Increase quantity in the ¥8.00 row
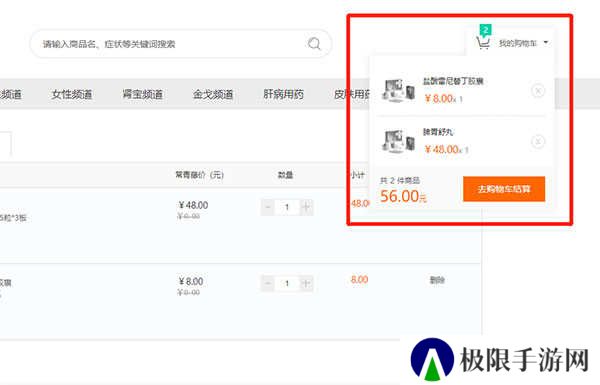This screenshot has width=600, height=385. click(306, 284)
